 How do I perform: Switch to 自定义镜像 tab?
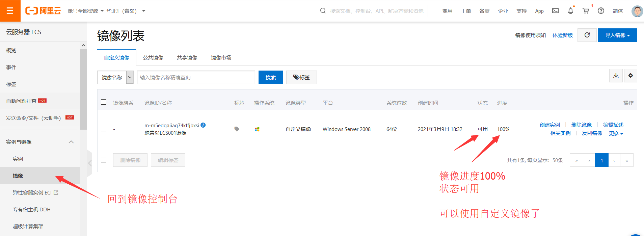point(117,57)
